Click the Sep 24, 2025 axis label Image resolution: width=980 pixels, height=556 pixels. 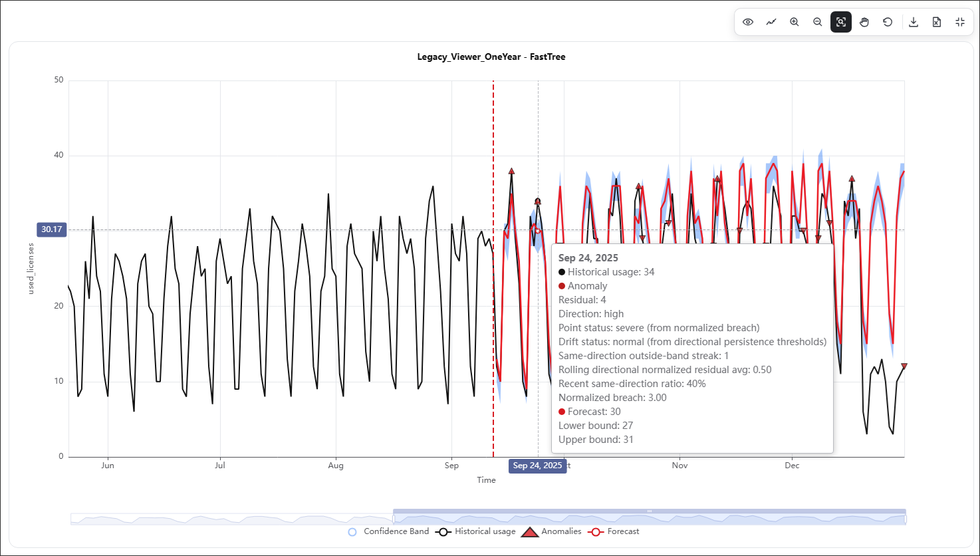(x=537, y=466)
